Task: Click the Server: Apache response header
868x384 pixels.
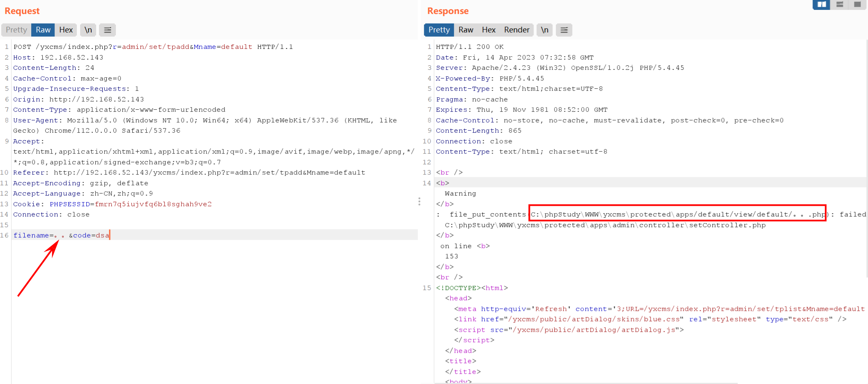Action: click(560, 68)
